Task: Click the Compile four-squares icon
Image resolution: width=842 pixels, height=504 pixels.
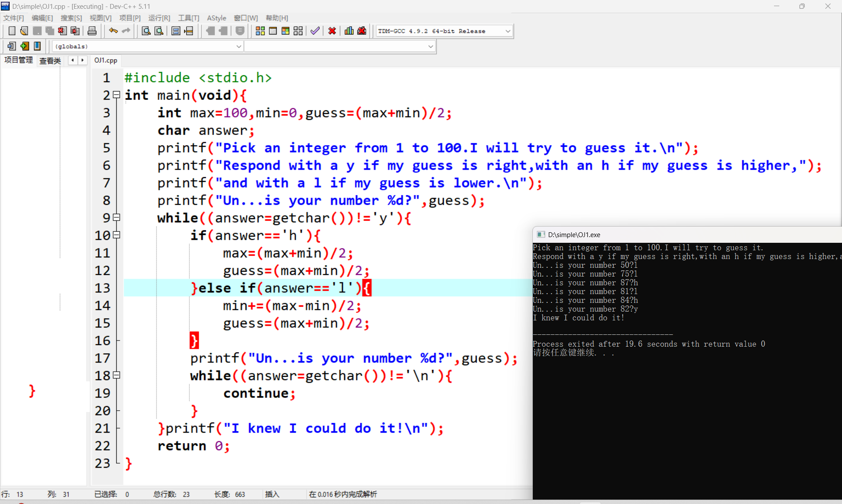Action: pyautogui.click(x=260, y=31)
